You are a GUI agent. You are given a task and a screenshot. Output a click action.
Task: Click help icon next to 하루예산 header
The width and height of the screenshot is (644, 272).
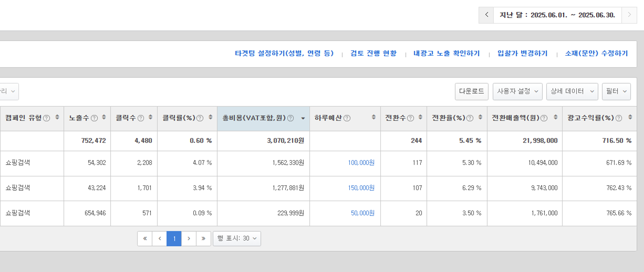(347, 118)
